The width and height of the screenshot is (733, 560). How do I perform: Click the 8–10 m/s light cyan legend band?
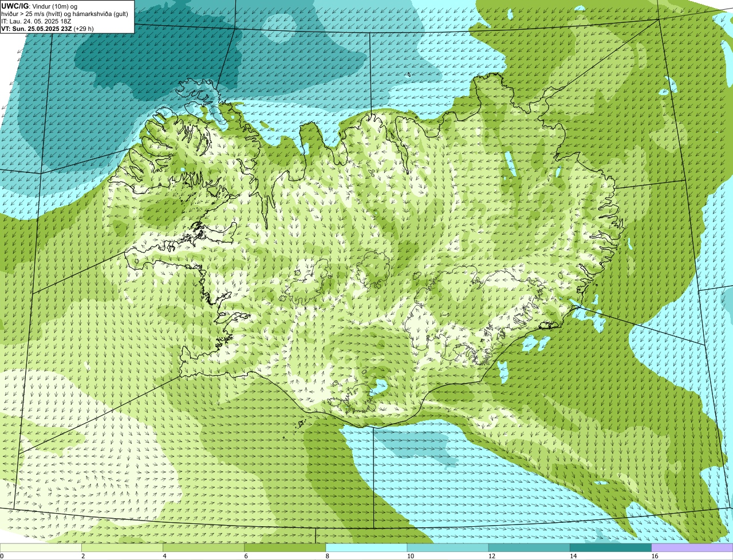click(x=366, y=548)
